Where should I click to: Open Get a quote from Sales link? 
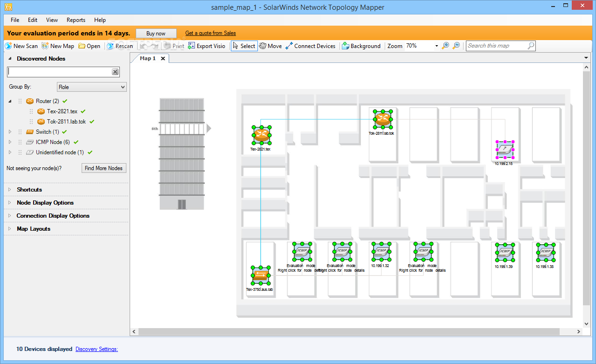(210, 33)
